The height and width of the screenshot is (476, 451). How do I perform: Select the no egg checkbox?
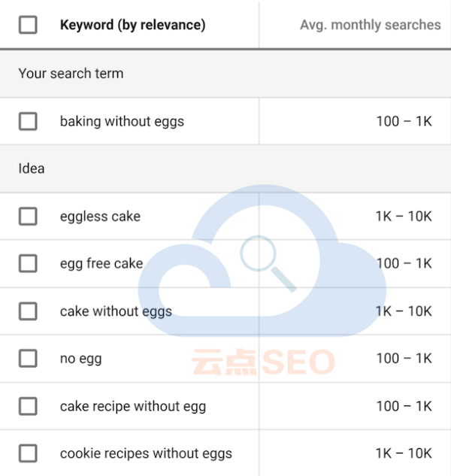28,359
